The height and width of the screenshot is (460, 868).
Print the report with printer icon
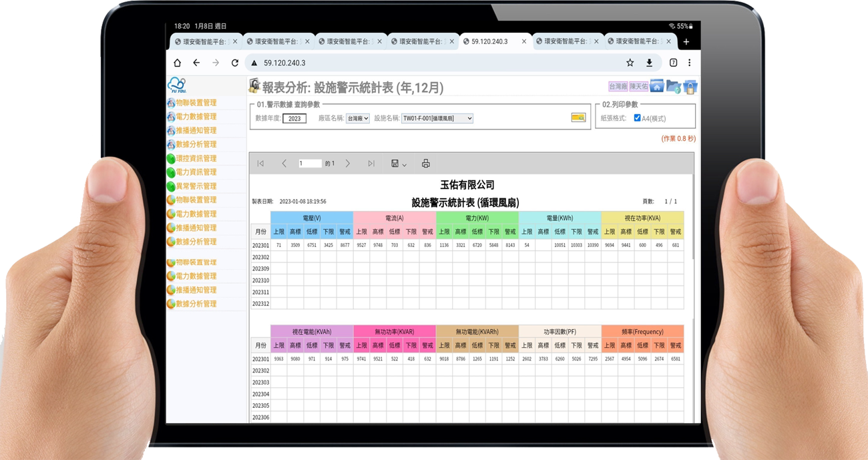(425, 164)
